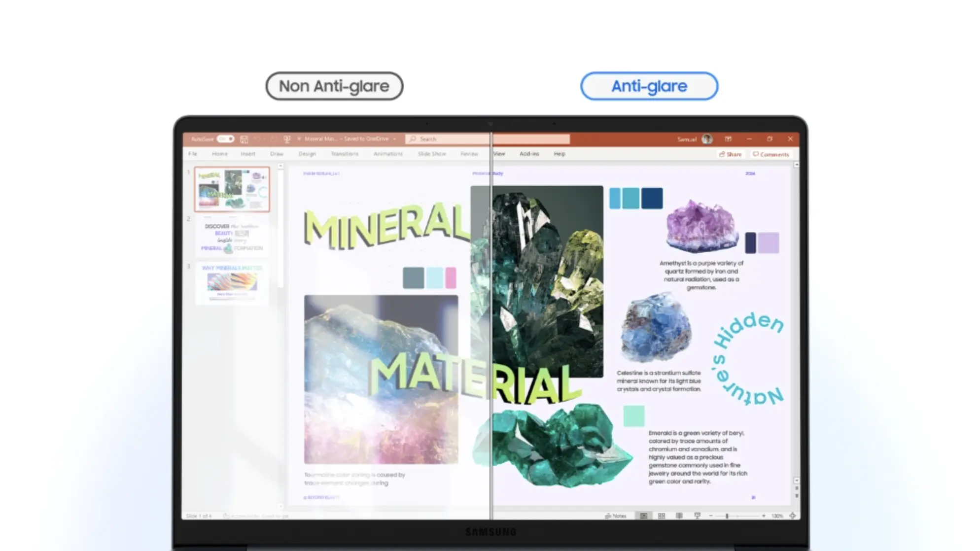Select the dark navy blue color square
980x551 pixels.
(652, 198)
